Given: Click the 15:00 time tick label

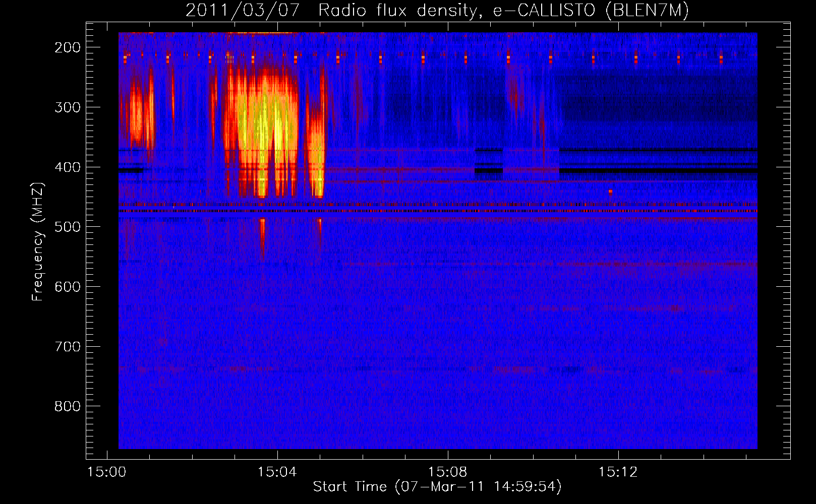Looking at the screenshot, I should [106, 472].
